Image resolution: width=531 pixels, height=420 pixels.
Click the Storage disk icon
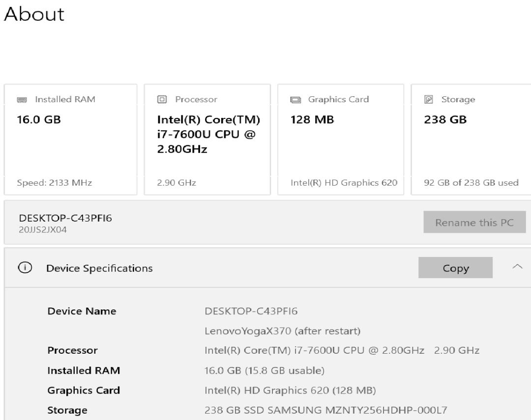pyautogui.click(x=428, y=100)
